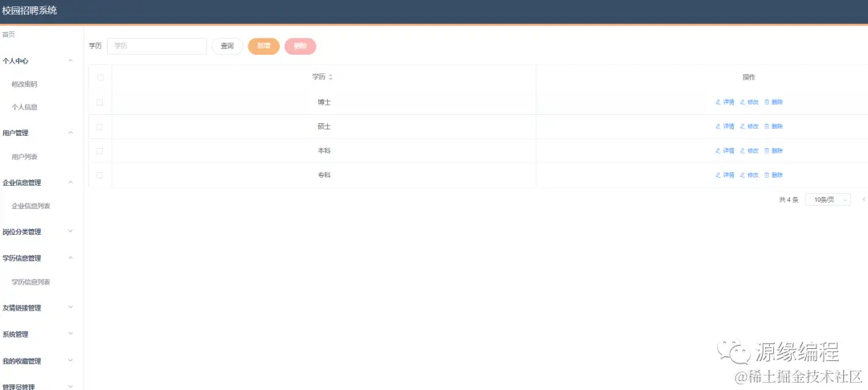Check the 专科 row checkbox
Viewport: 868px width, 390px height.
(x=100, y=175)
